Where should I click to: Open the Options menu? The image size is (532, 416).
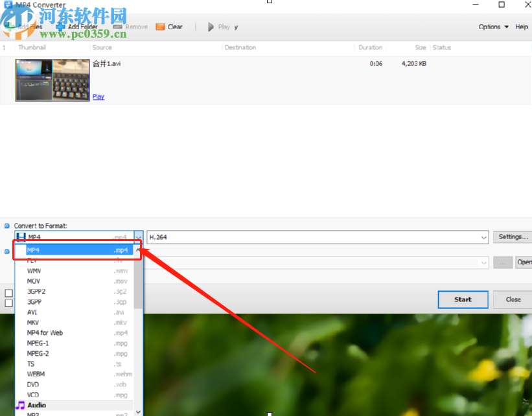(x=493, y=27)
